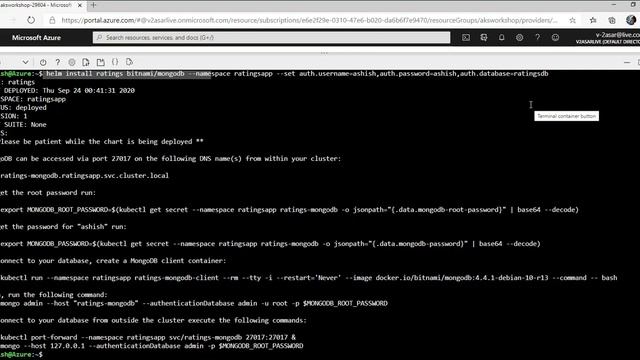Click the panel splitter ellipsis handle

point(324,53)
